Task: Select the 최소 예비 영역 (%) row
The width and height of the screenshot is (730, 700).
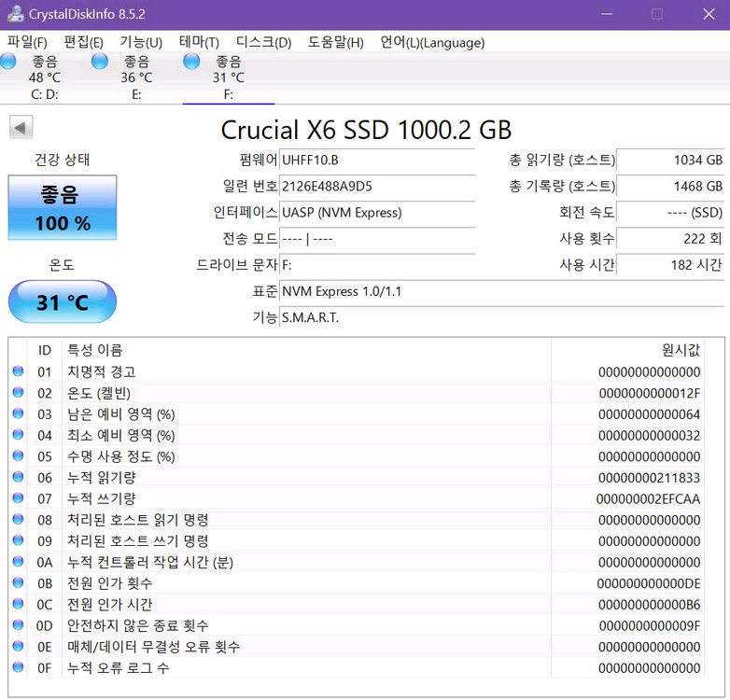Action: click(x=357, y=435)
